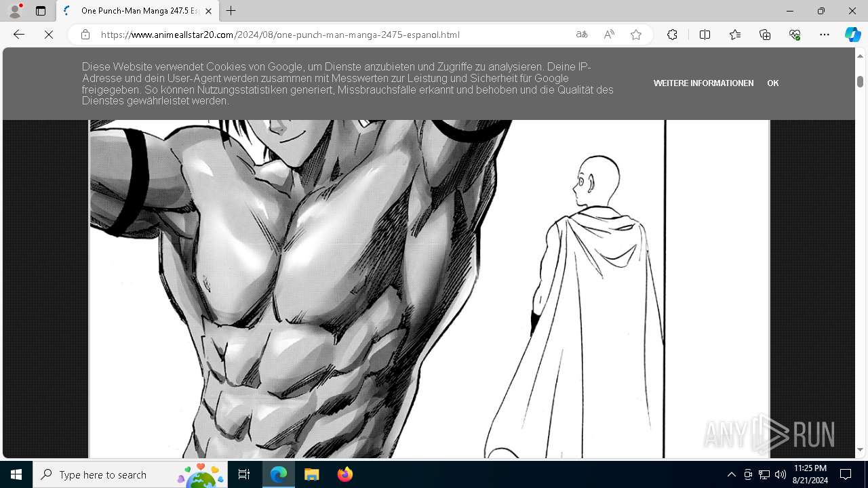Show translate options icon
Image resolution: width=868 pixels, height=488 pixels.
coord(582,35)
